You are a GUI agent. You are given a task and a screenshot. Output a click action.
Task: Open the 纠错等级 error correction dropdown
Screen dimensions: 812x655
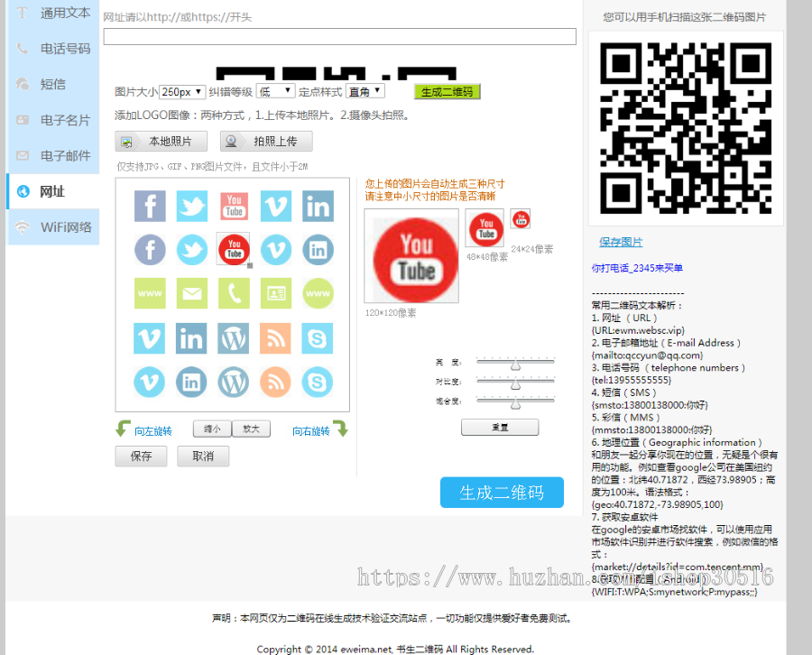[277, 91]
